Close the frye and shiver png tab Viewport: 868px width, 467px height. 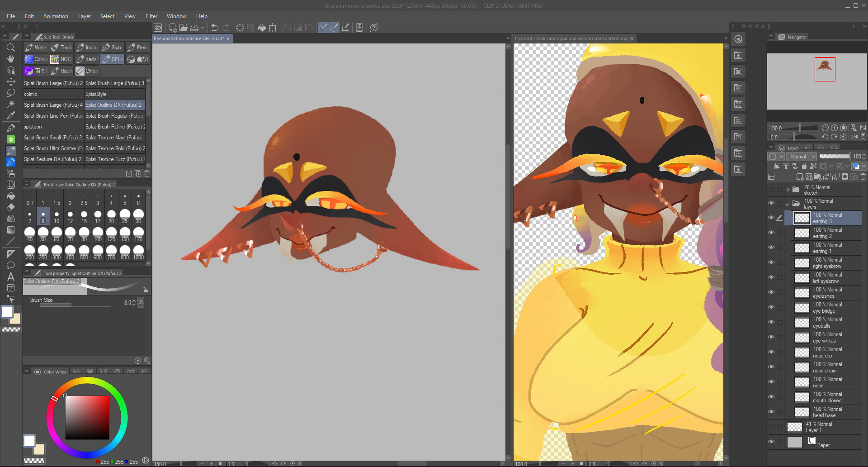[x=632, y=38]
